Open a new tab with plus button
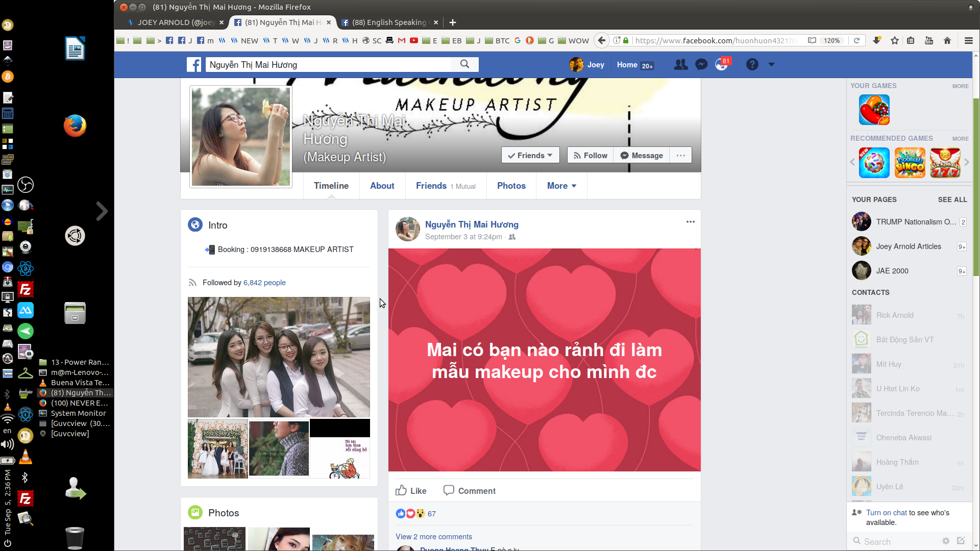Screen dimensions: 980x551 pyautogui.click(x=453, y=22)
